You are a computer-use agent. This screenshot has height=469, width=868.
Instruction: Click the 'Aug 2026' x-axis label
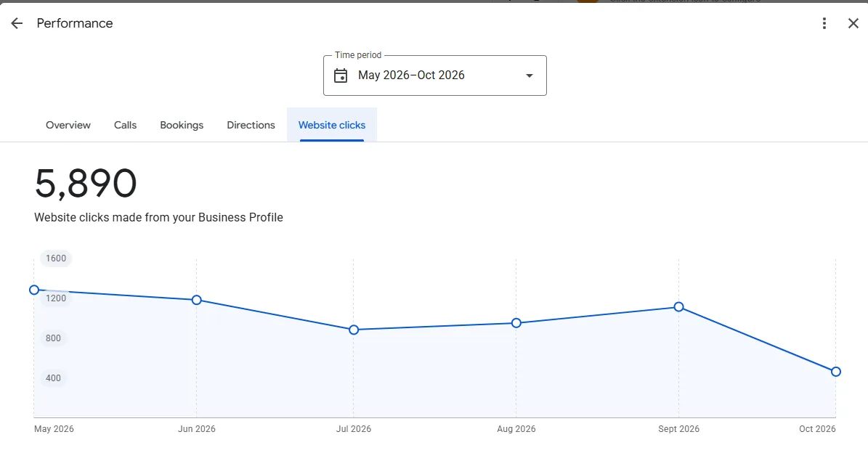[x=516, y=428]
